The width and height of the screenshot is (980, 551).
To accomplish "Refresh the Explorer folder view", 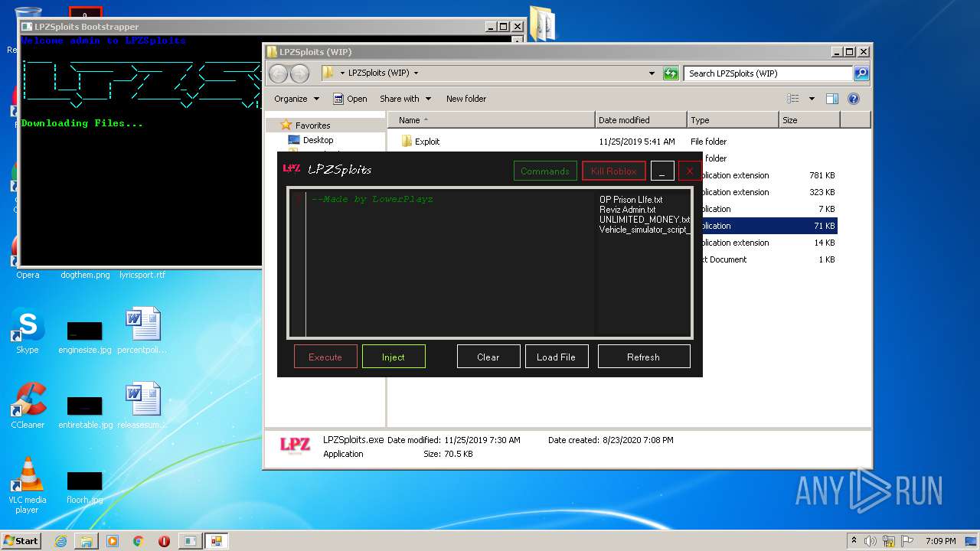I will pyautogui.click(x=671, y=73).
